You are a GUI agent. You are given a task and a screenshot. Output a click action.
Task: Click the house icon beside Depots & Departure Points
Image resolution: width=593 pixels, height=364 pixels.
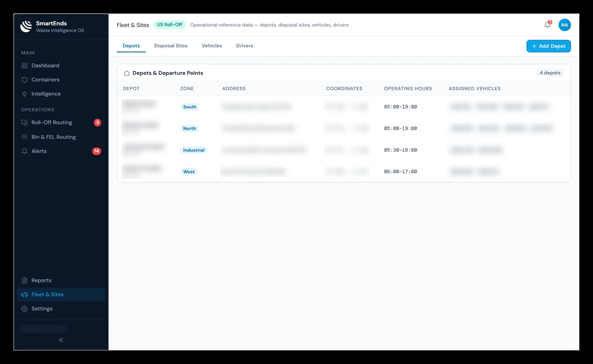point(127,73)
